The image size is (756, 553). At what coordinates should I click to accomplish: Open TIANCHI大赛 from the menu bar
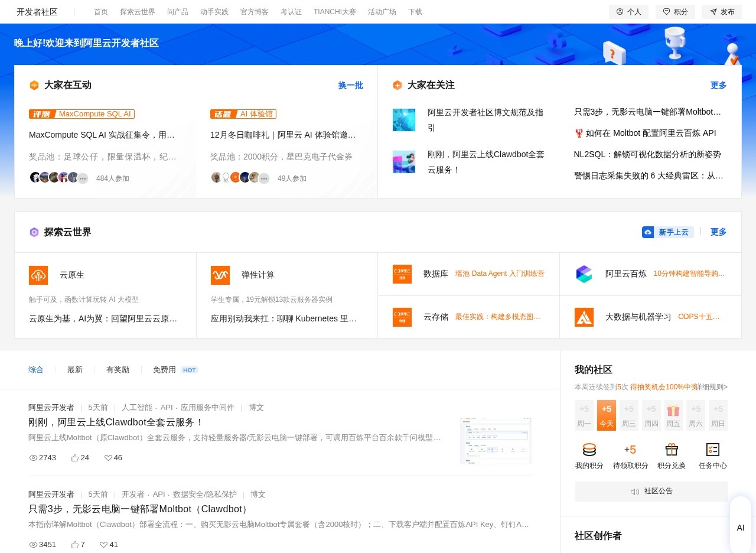[334, 11]
